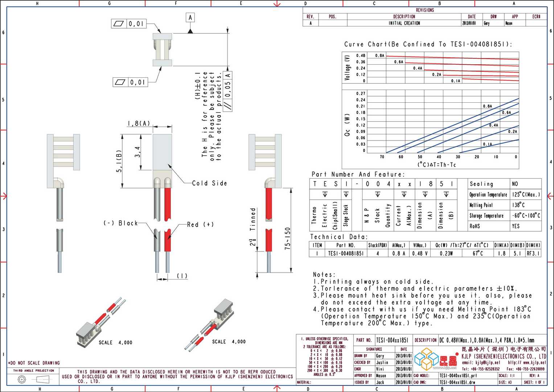This screenshot has height=392, width=554.
Task: Click the 1,8(A) width dimension
Action: pos(139,123)
